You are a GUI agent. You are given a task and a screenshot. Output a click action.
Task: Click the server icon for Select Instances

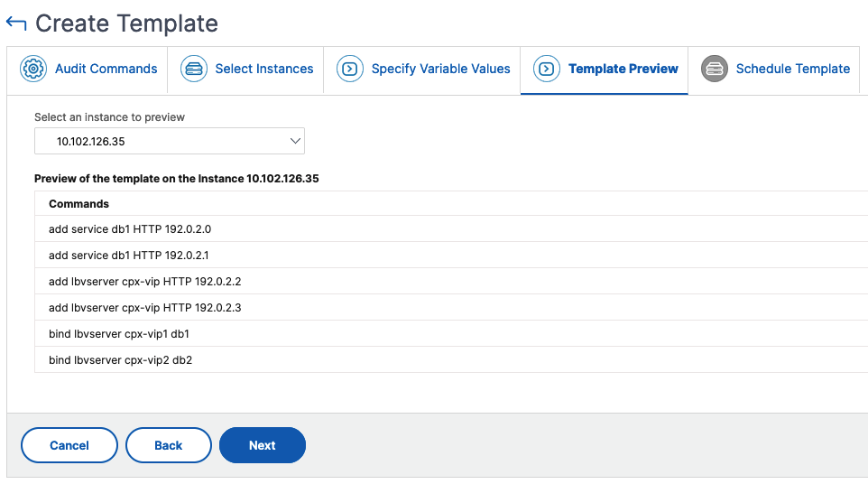(194, 69)
